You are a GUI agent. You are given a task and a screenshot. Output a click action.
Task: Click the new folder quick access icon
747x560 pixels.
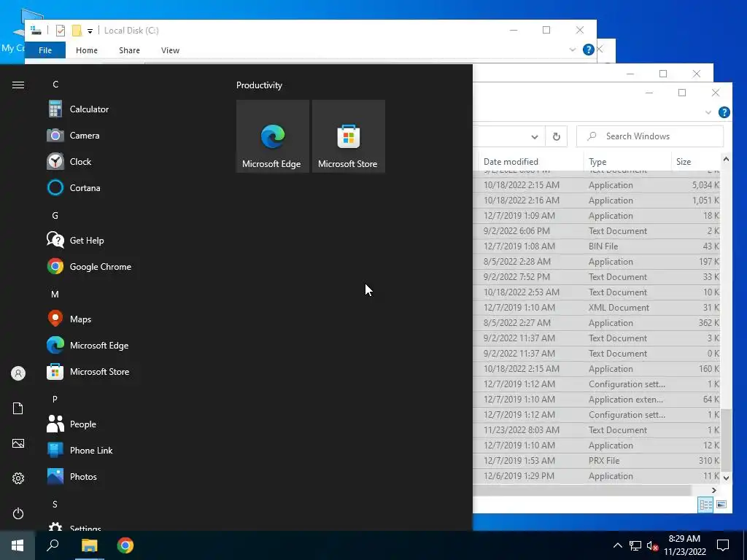77,31
